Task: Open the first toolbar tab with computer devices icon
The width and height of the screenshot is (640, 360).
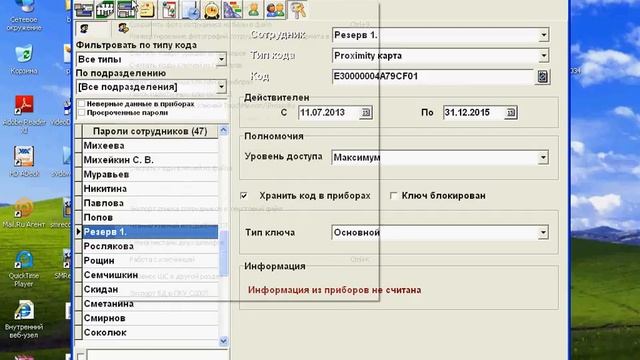Action: click(84, 9)
